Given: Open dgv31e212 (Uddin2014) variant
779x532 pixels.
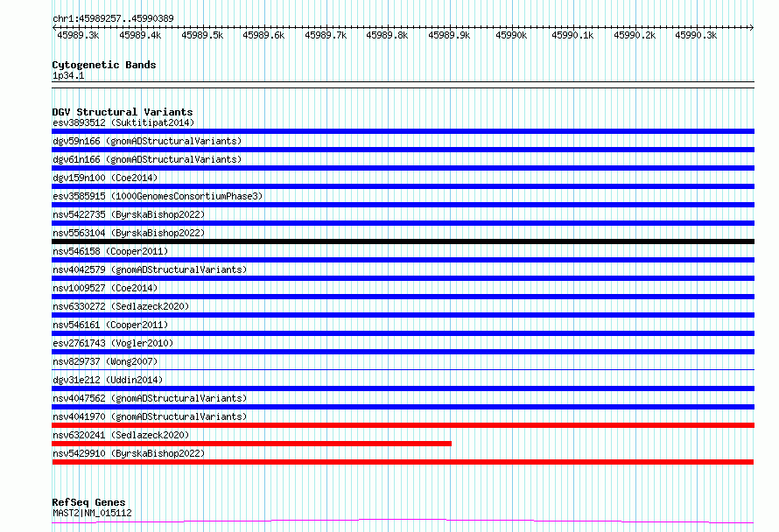Looking at the screenshot, I should point(108,380).
